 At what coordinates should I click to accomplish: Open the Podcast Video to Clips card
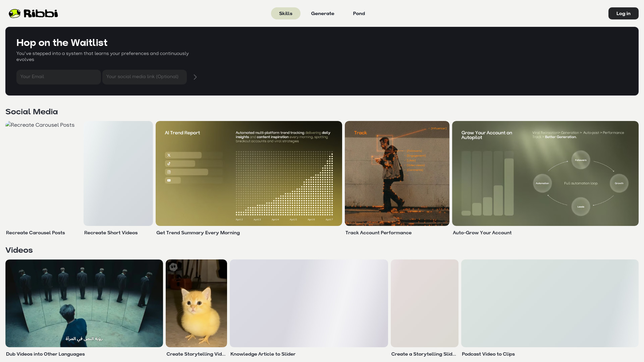pyautogui.click(x=549, y=303)
